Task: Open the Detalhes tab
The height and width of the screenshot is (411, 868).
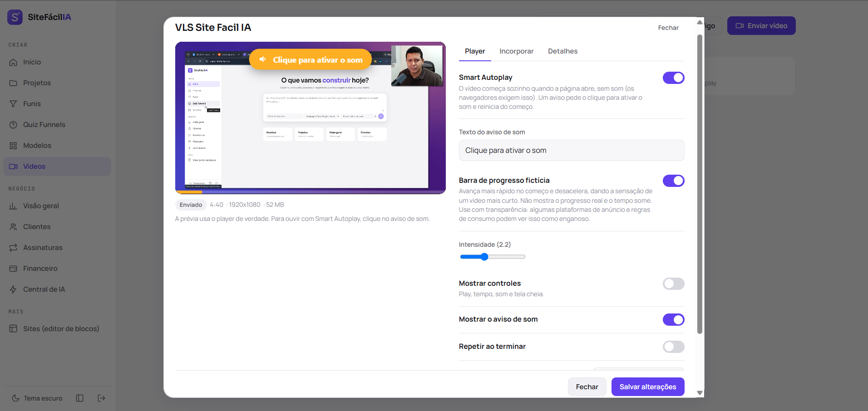Action: (x=563, y=51)
